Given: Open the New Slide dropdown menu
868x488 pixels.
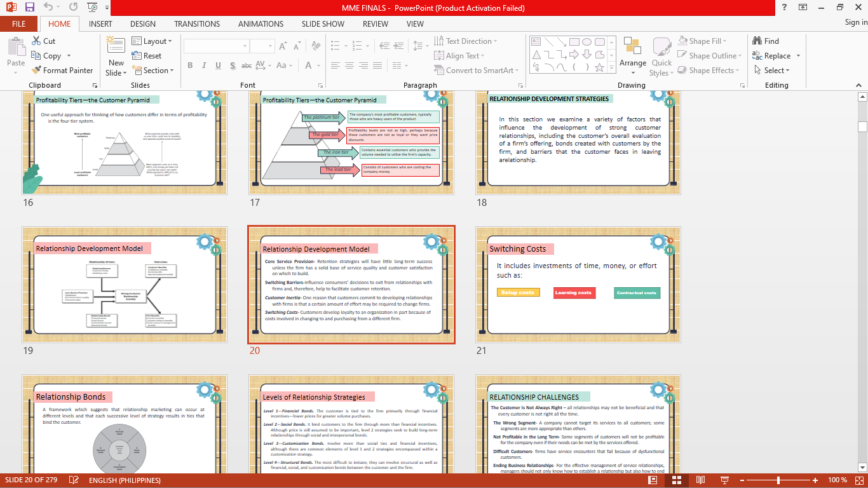Looking at the screenshot, I should [x=116, y=68].
